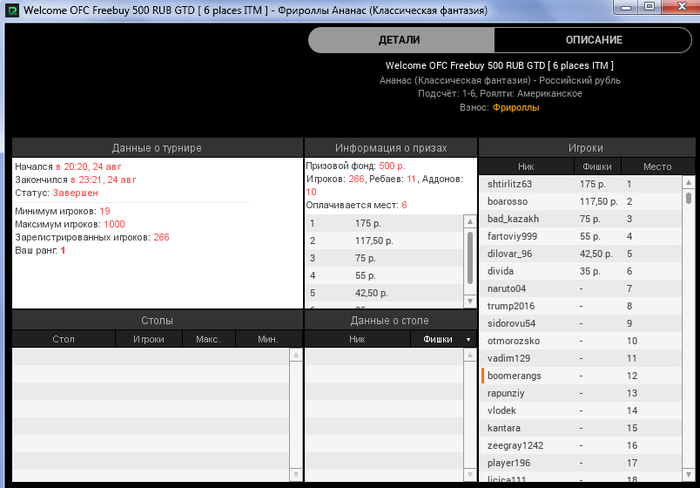This screenshot has height=488, width=700.
Task: Click fifth place prize 42,50 р. row
Action: 384,293
